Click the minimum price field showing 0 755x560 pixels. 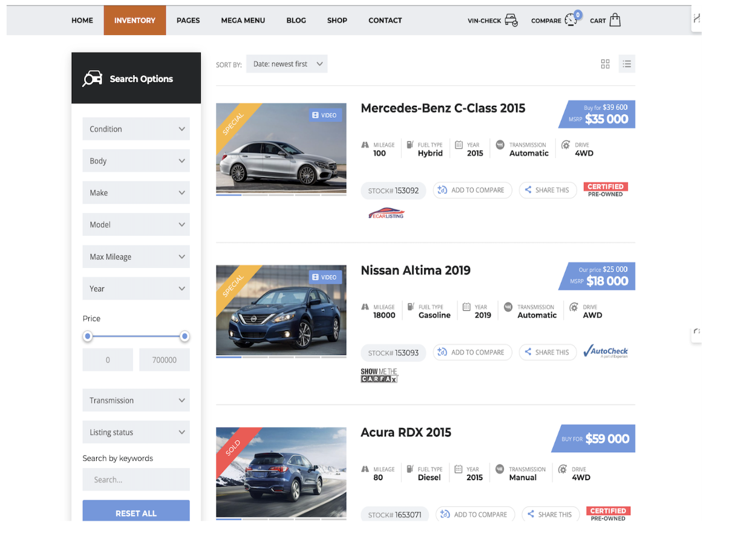pos(108,360)
